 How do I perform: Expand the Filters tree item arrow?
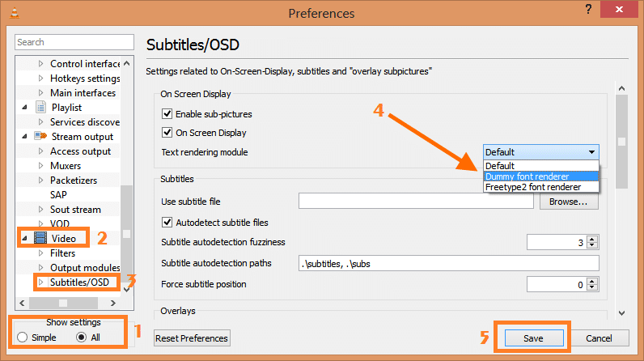(x=40, y=253)
